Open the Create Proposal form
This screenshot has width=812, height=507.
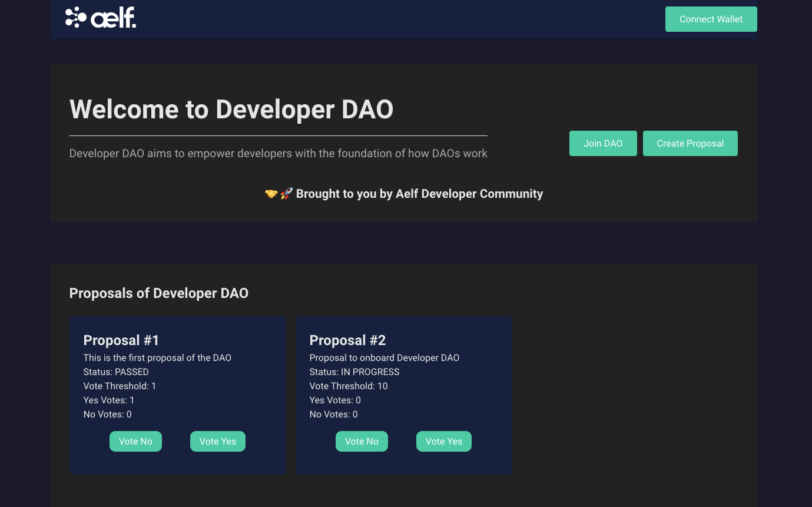[x=690, y=144]
